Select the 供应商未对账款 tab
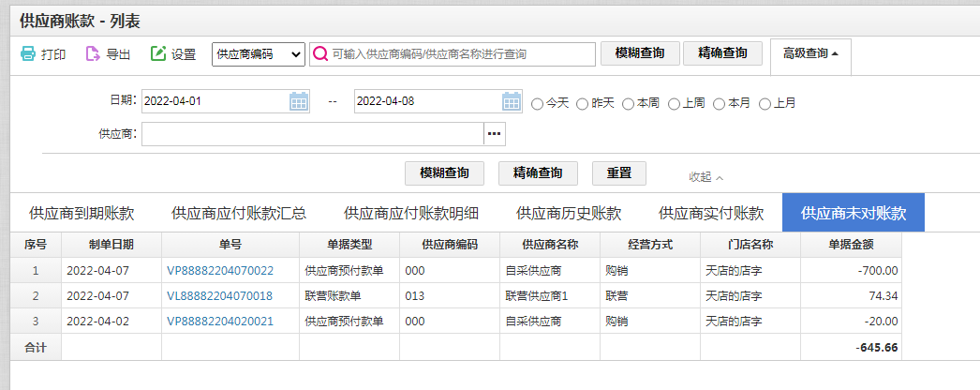The image size is (980, 390). 854,213
